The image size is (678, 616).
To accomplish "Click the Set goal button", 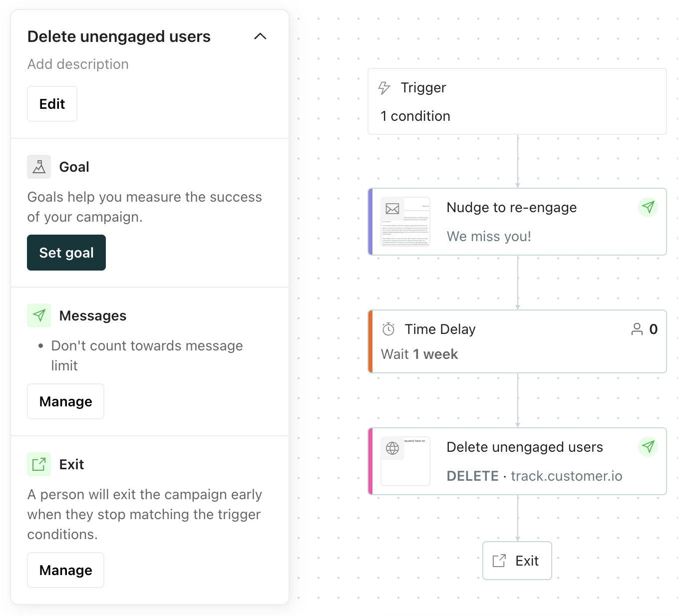I will coord(66,253).
